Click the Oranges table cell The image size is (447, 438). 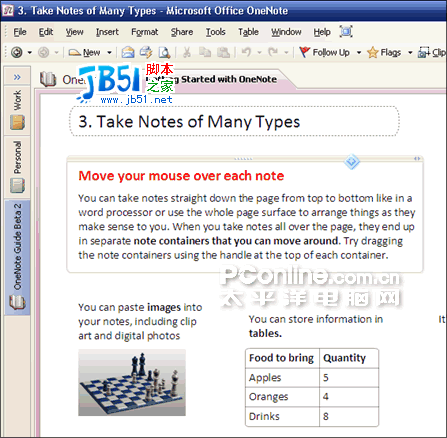pos(282,397)
